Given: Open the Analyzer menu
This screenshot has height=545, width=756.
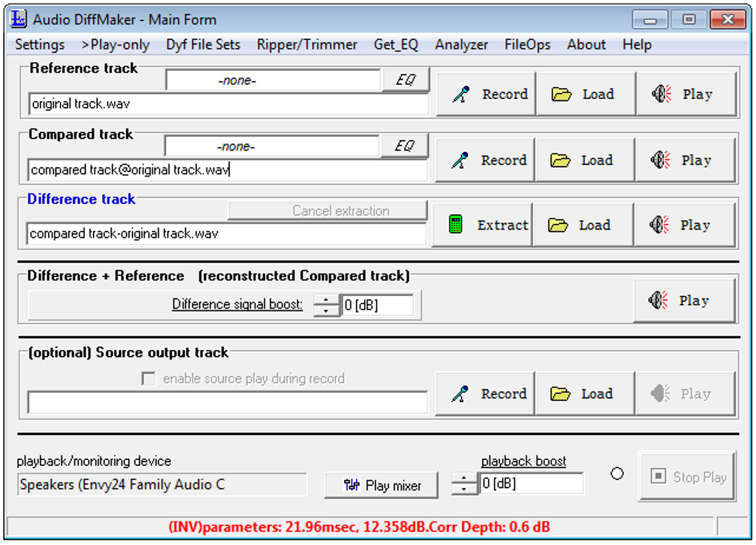Looking at the screenshot, I should (461, 44).
